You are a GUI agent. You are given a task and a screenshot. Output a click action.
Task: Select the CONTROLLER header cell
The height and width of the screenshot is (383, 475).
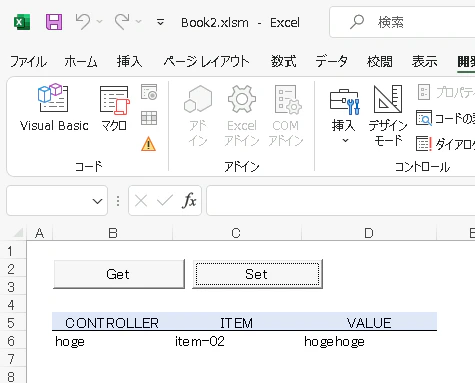click(x=112, y=322)
